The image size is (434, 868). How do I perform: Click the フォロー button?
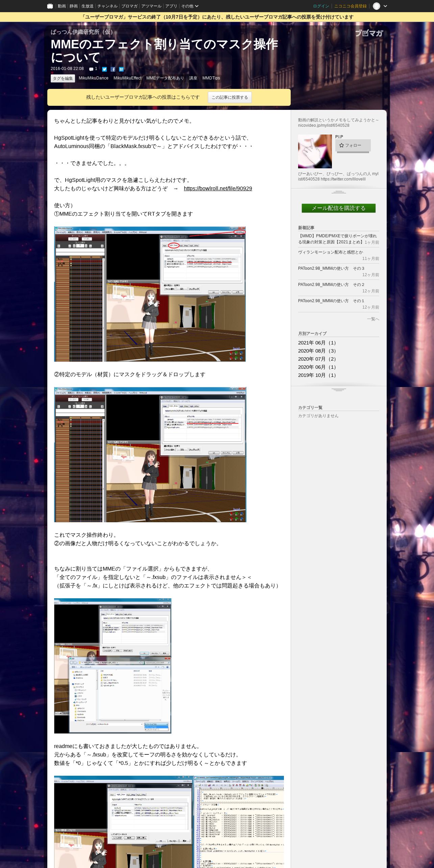pyautogui.click(x=353, y=145)
